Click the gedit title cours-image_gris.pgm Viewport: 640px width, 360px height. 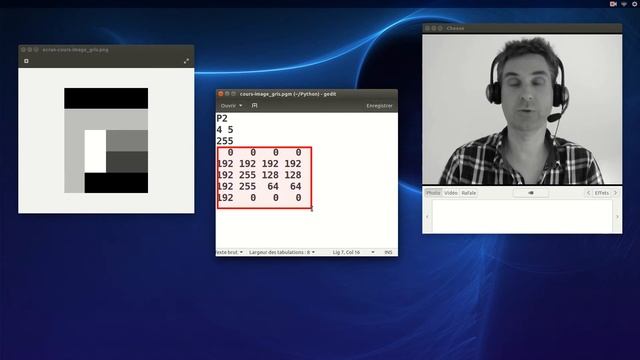[x=288, y=94]
